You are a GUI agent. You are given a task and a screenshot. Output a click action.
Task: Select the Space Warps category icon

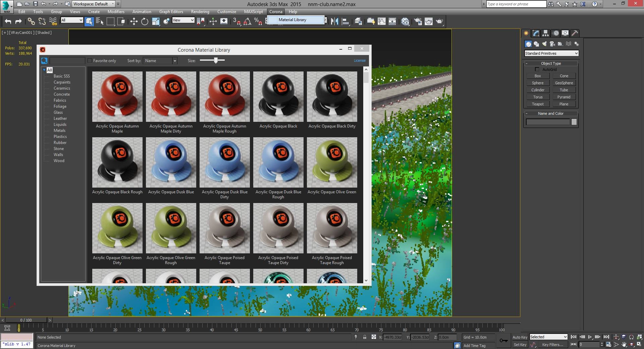pos(569,44)
